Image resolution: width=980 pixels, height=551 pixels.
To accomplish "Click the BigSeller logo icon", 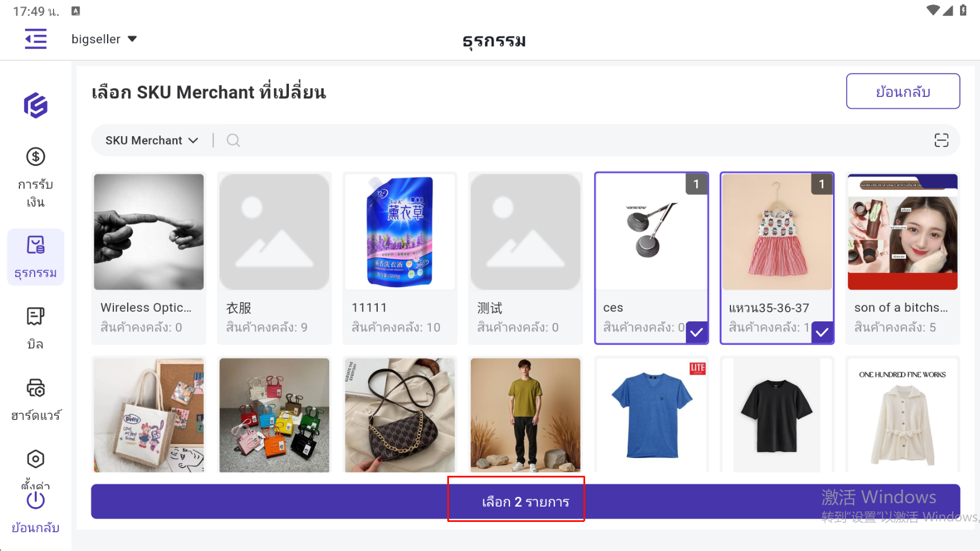I will coord(35,105).
